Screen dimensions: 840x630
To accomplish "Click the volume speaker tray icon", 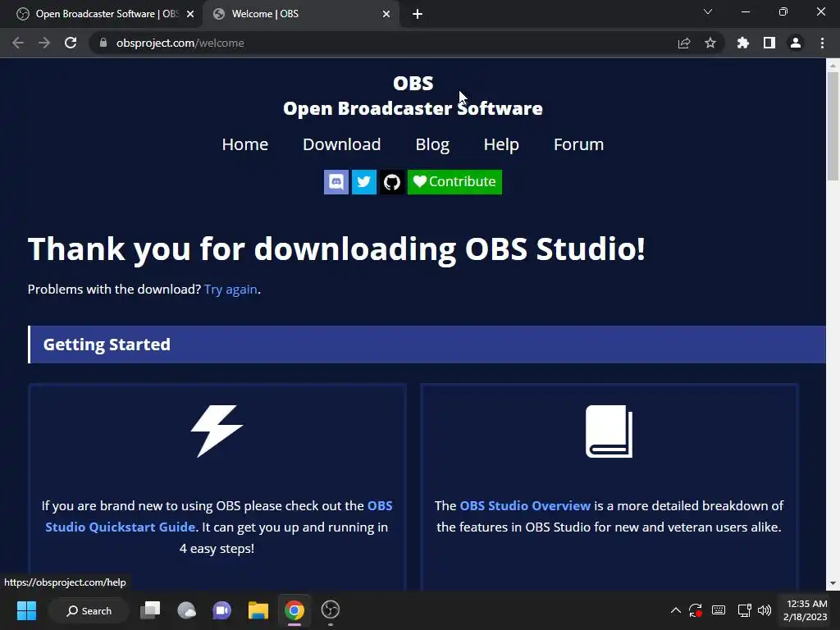I will click(765, 610).
